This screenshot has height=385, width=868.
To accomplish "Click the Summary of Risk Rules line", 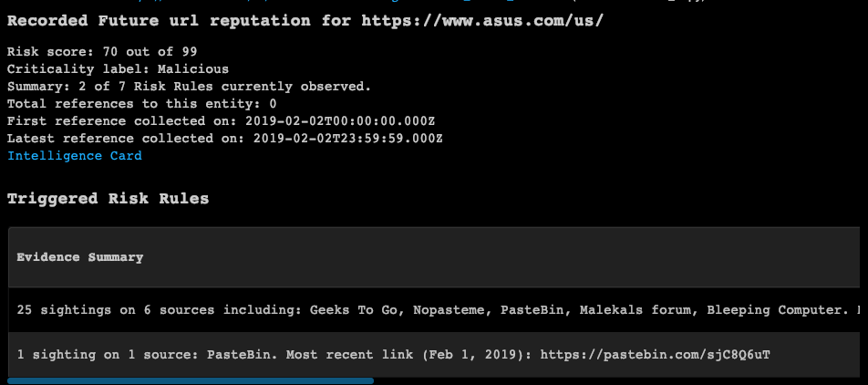I will point(189,87).
